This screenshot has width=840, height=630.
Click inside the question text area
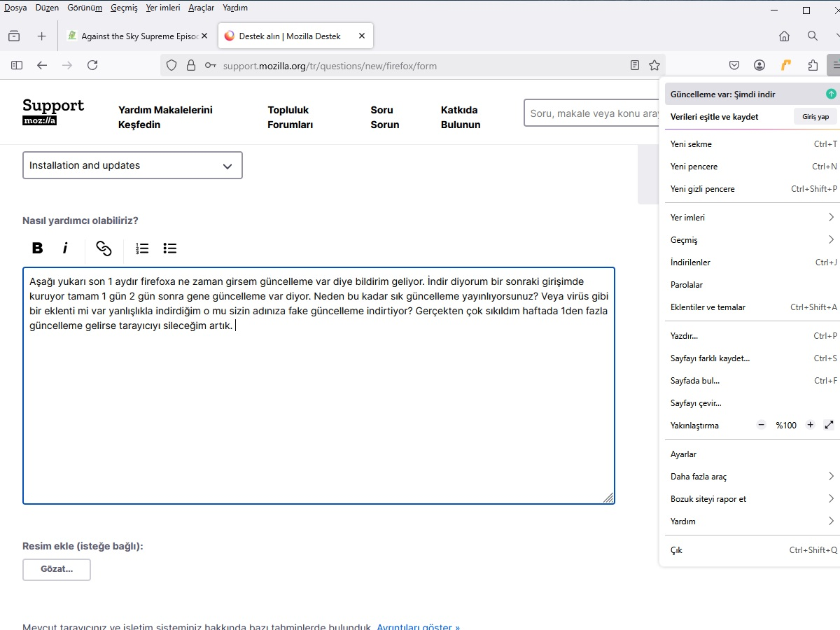click(x=318, y=386)
